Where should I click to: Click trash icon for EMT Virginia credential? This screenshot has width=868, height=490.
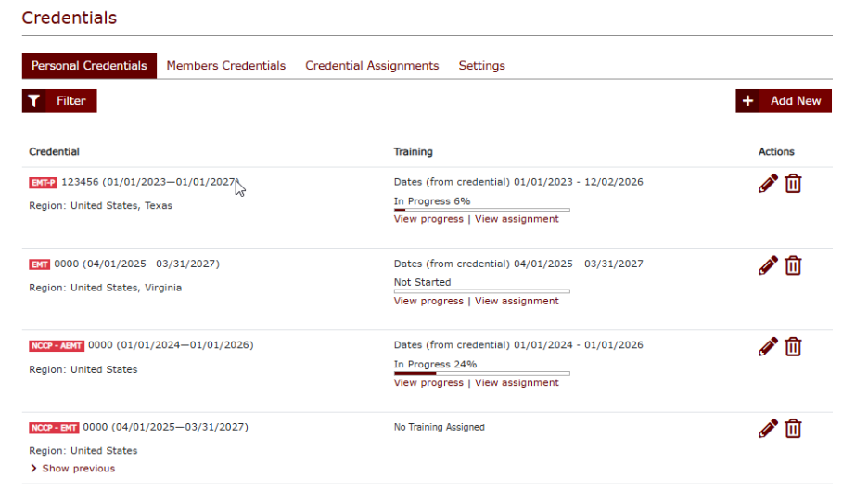793,265
